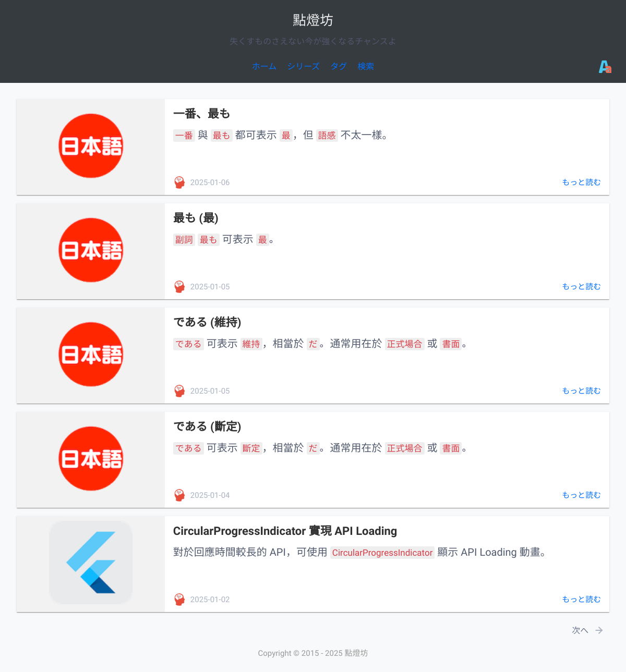Click もっと読む on the 最も (最) post
This screenshot has height=672, width=626.
click(581, 287)
